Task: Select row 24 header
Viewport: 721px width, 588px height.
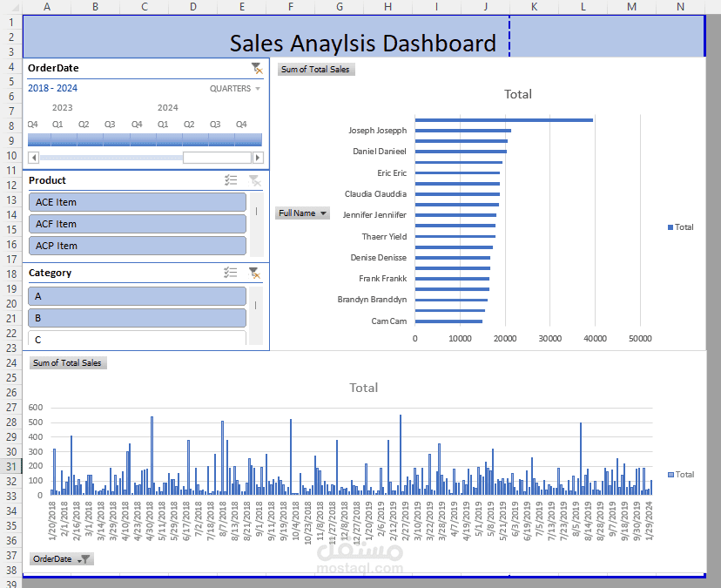Action: pos(11,363)
